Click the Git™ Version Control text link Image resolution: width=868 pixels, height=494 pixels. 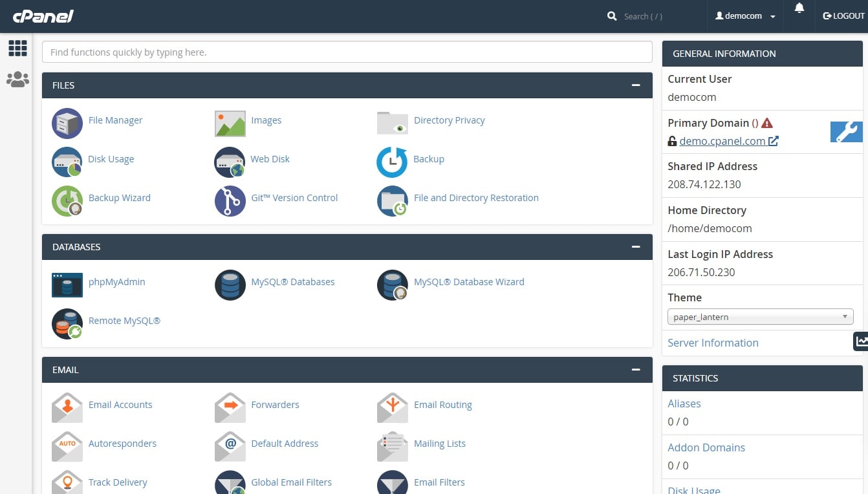click(294, 198)
